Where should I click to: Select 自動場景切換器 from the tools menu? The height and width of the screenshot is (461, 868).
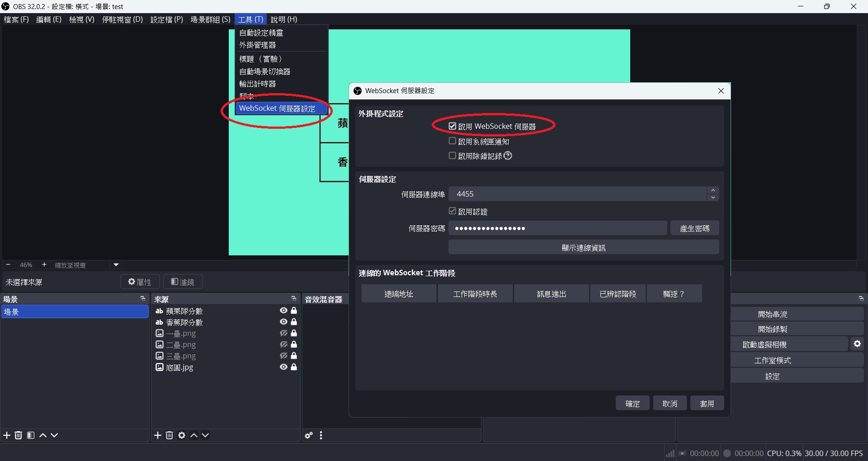coord(265,71)
